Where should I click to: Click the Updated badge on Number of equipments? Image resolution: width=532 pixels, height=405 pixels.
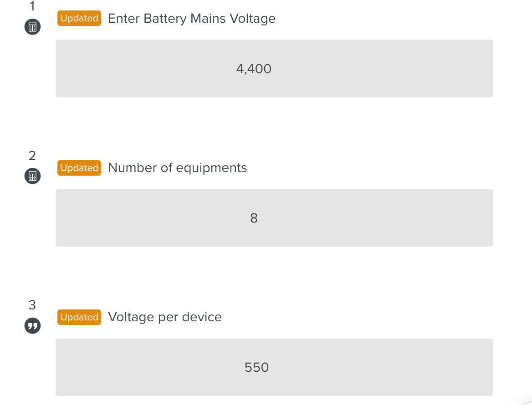click(x=79, y=168)
